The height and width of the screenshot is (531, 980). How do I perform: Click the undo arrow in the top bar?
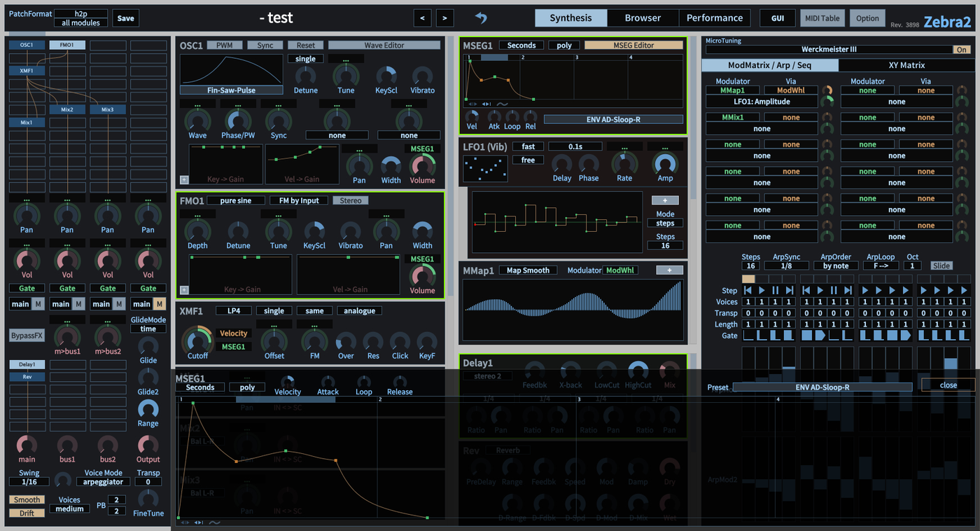click(x=480, y=18)
